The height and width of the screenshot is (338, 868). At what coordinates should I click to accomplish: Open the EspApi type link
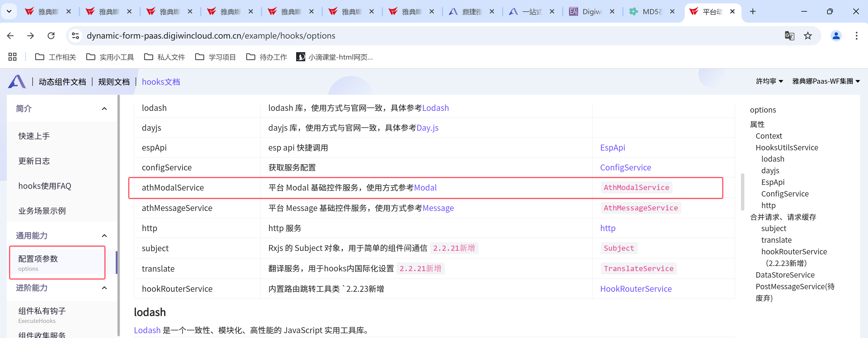click(x=612, y=148)
